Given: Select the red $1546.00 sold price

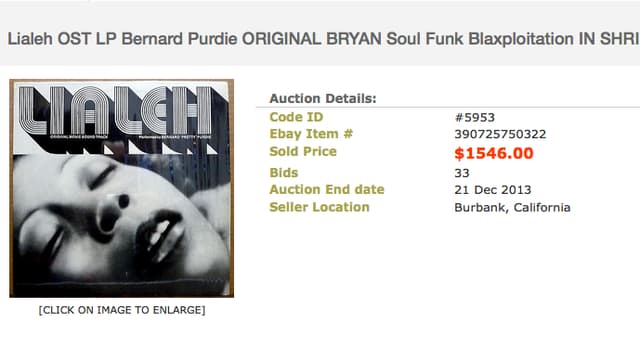Looking at the screenshot, I should pyautogui.click(x=494, y=153).
